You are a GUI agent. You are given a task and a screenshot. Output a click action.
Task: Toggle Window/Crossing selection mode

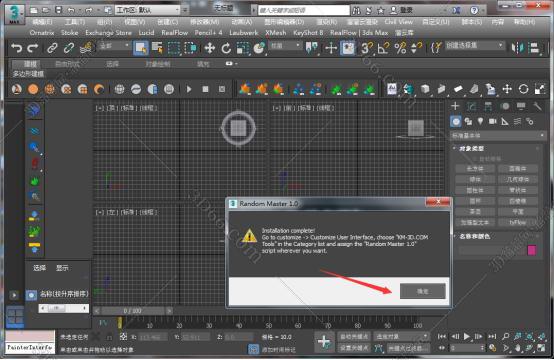(190, 48)
